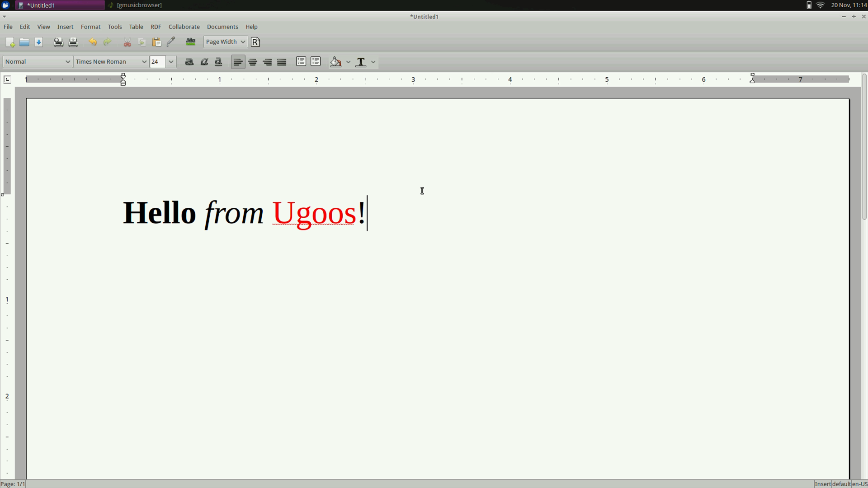Open the File menu
The width and height of the screenshot is (868, 488).
click(8, 27)
